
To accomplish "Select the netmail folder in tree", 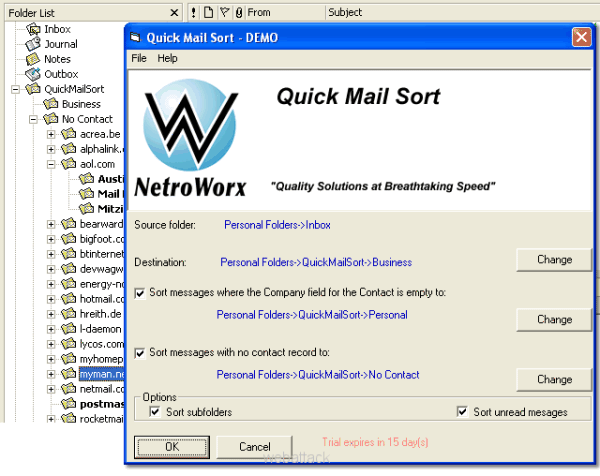I will 102,389.
